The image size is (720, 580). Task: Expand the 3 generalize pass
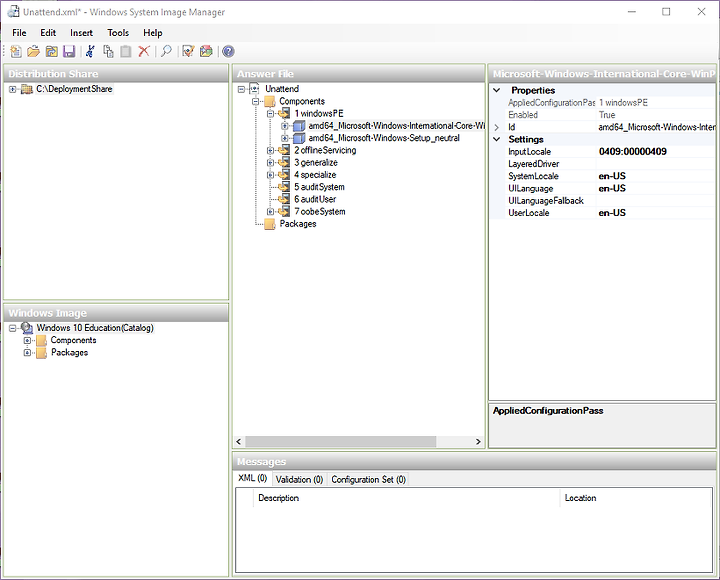[x=270, y=163]
